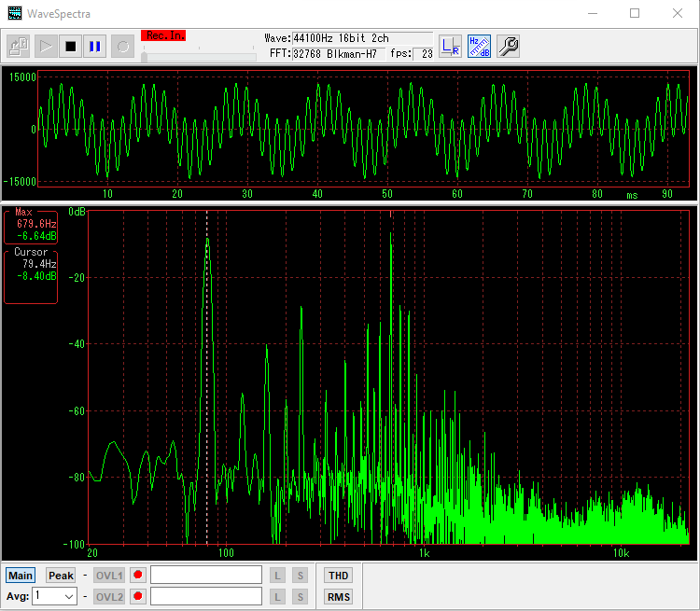Toggle the OVL1 overlay button
This screenshot has height=611, width=700.
[x=109, y=576]
